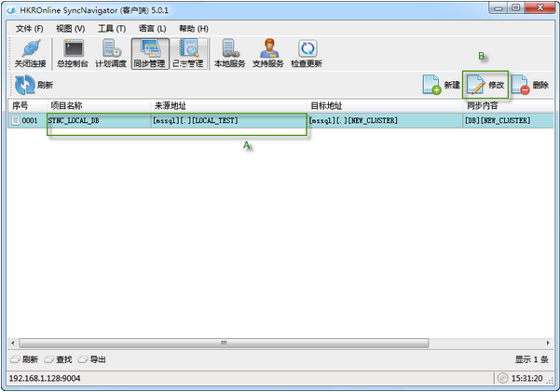The image size is (560, 392).
Task: Open the 工具 (T) menu
Action: pyautogui.click(x=112, y=29)
